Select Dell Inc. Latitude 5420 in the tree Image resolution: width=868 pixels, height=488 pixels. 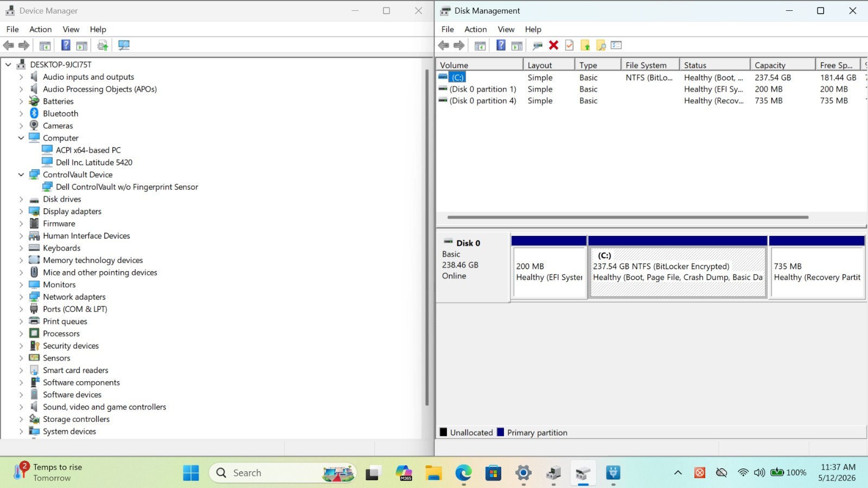(94, 163)
